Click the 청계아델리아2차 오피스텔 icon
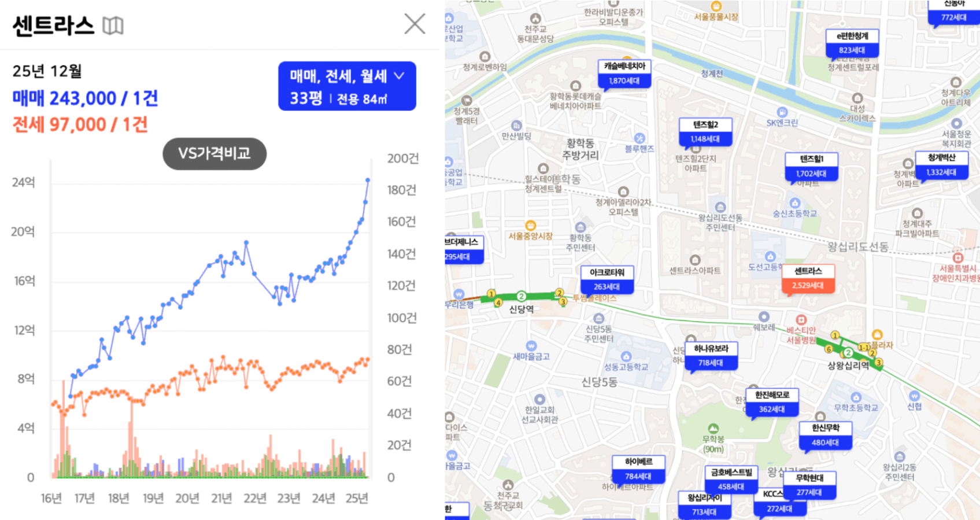Viewport: 980px width, 520px height. click(623, 191)
